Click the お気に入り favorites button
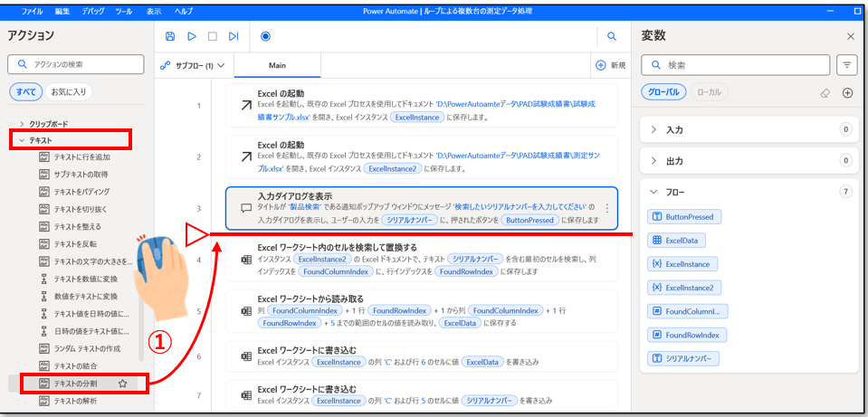This screenshot has width=868, height=417. point(71,91)
